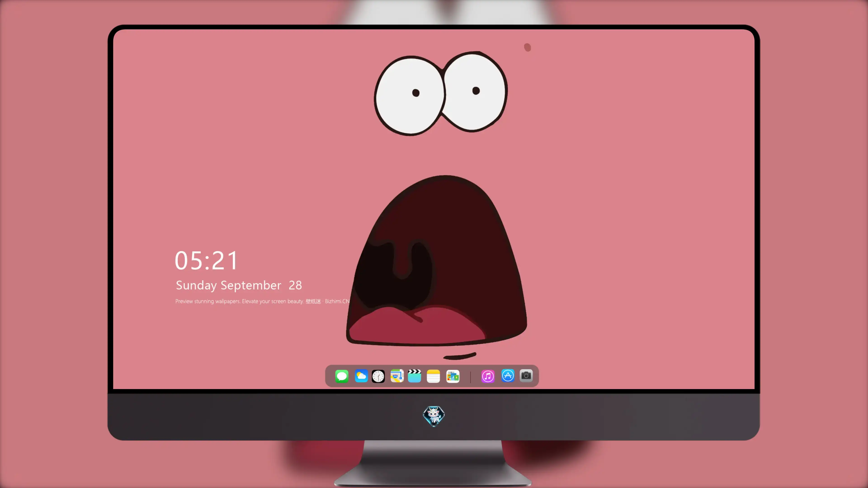
Task: Open the green Messages app in dock
Action: [342, 376]
